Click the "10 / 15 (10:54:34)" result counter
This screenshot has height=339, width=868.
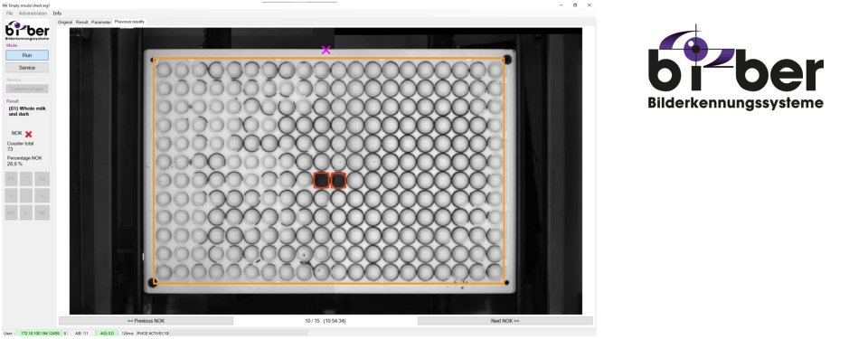(x=325, y=321)
